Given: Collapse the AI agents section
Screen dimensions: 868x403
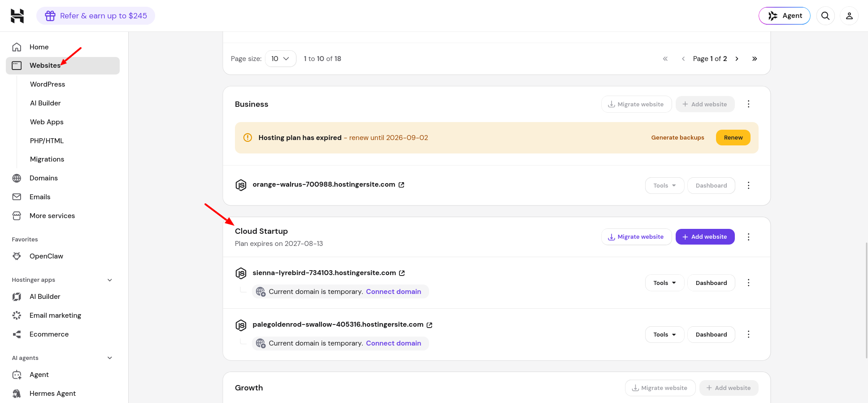Looking at the screenshot, I should [110, 358].
